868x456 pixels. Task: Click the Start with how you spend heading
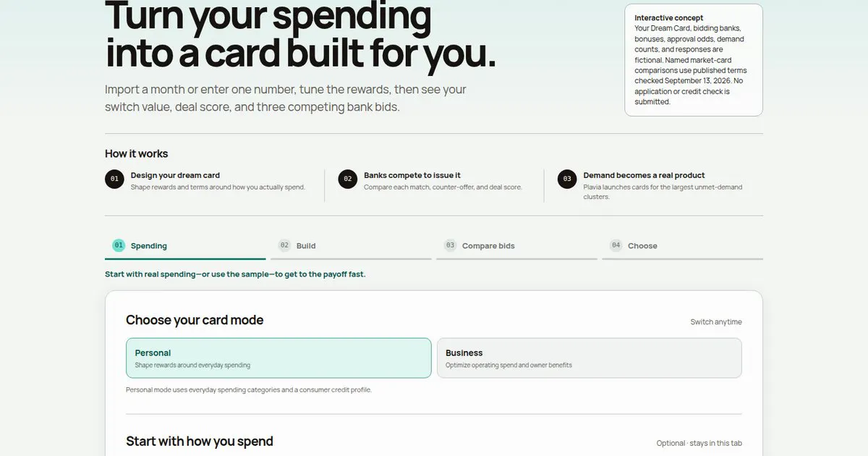click(x=200, y=441)
